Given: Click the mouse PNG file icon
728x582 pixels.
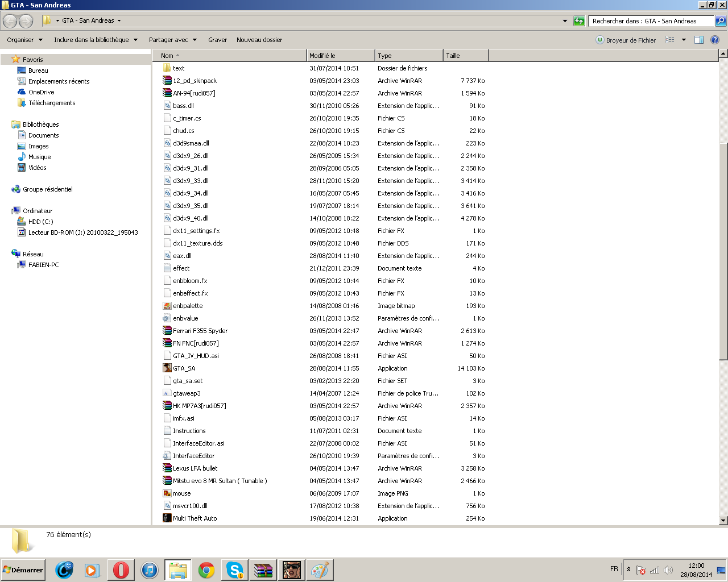Looking at the screenshot, I should coord(167,493).
